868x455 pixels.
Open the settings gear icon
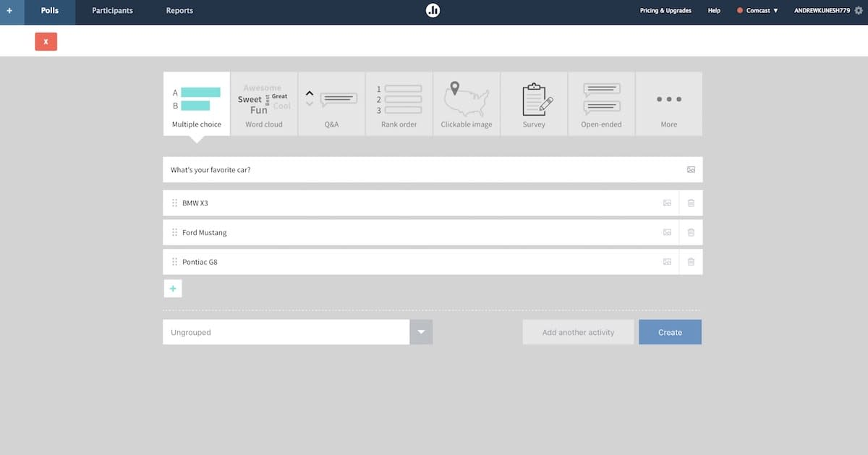859,11
